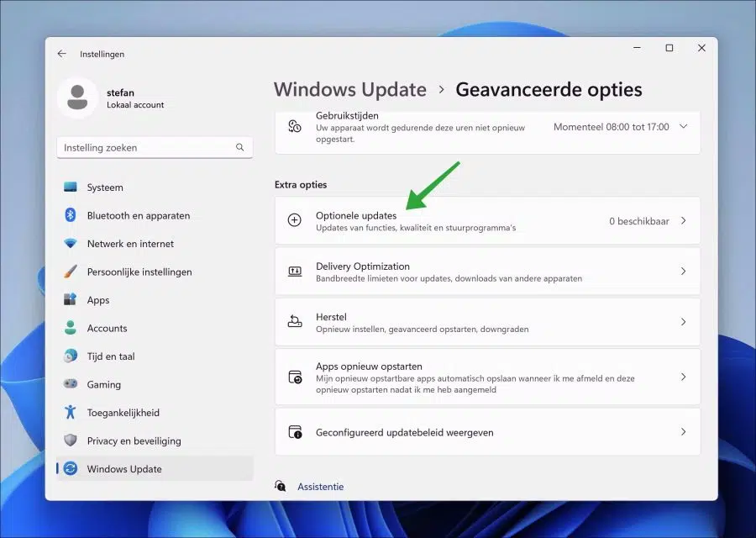Click the Herstel recovery icon

click(x=295, y=322)
